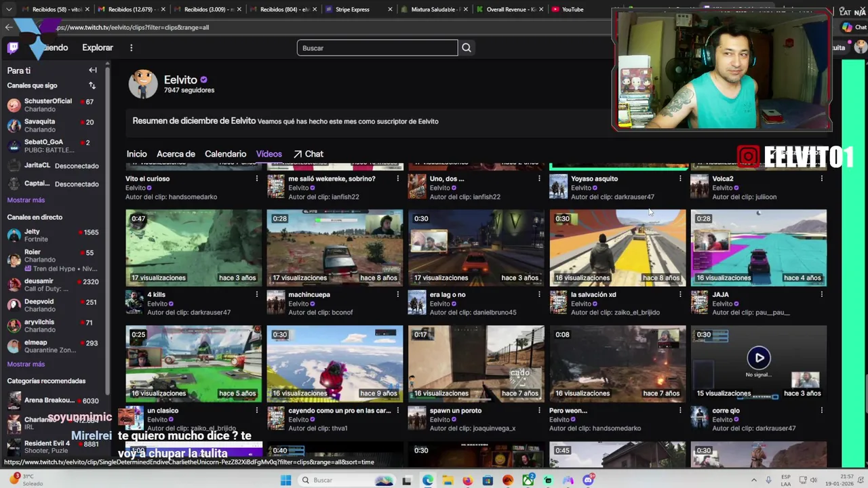Open options menu for Yoyaso asquito clip
The image size is (868, 488).
coord(680,179)
